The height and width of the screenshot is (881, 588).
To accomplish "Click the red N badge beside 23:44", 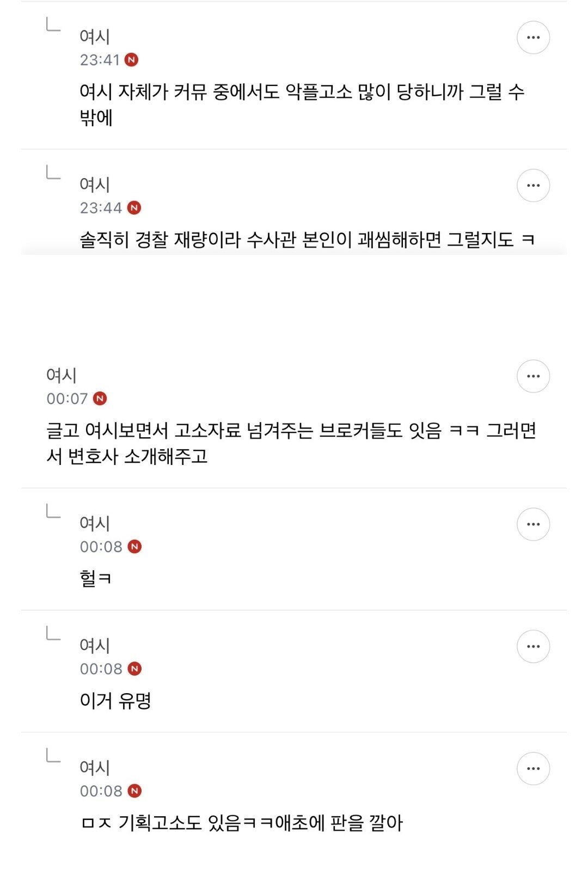I will pos(134,208).
